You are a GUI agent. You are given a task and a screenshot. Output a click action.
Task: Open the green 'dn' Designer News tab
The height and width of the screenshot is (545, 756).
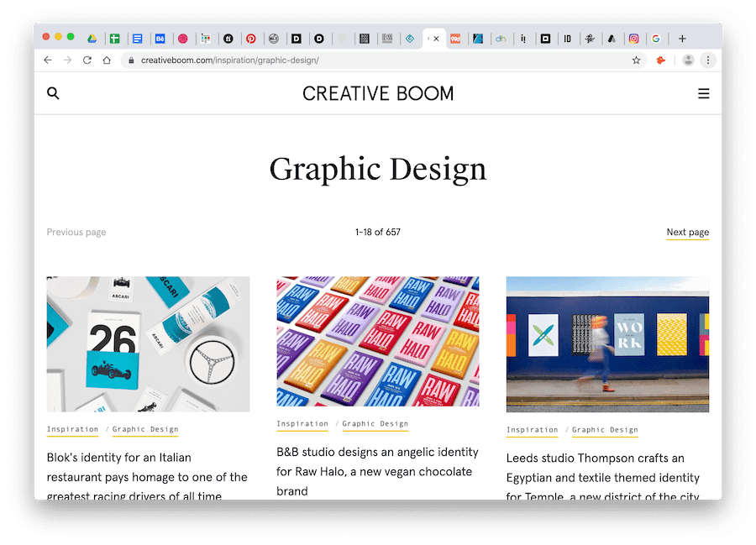(x=501, y=39)
